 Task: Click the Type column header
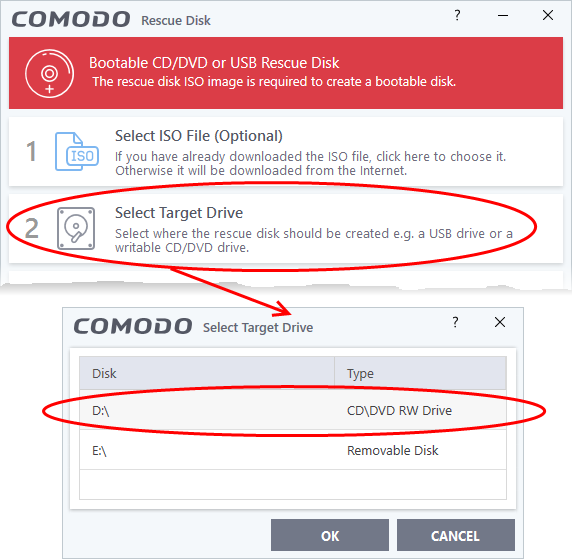click(x=420, y=373)
